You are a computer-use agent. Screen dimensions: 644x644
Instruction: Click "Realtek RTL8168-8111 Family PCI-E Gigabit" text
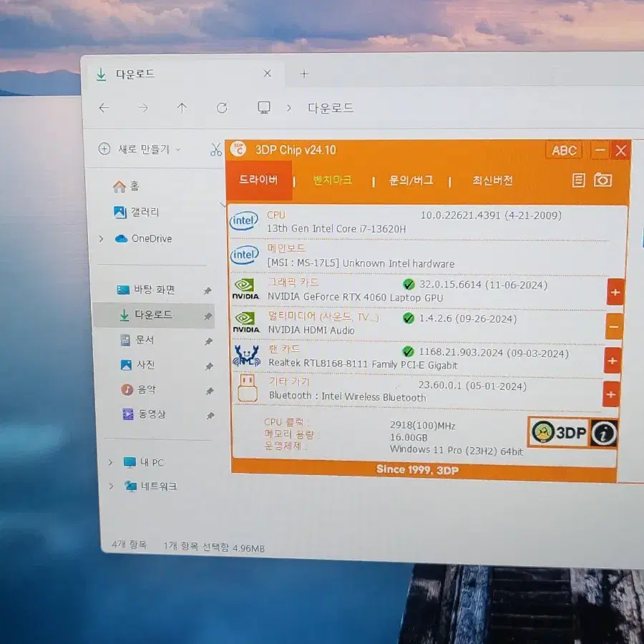(363, 364)
